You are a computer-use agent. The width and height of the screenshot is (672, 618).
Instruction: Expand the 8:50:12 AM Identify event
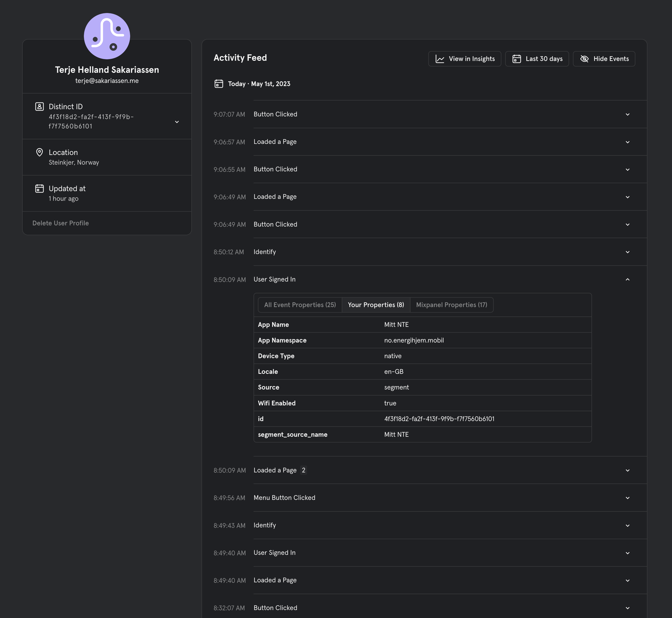(627, 252)
